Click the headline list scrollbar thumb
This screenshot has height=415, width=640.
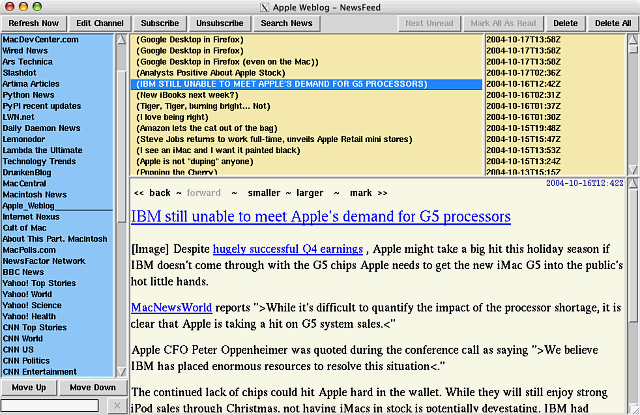tap(633, 49)
